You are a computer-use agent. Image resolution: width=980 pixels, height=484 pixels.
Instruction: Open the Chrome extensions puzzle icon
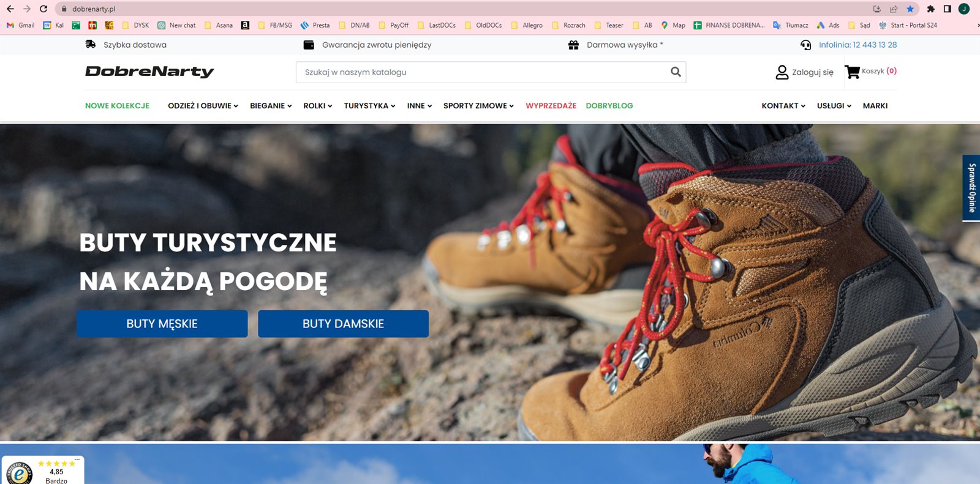(x=930, y=9)
